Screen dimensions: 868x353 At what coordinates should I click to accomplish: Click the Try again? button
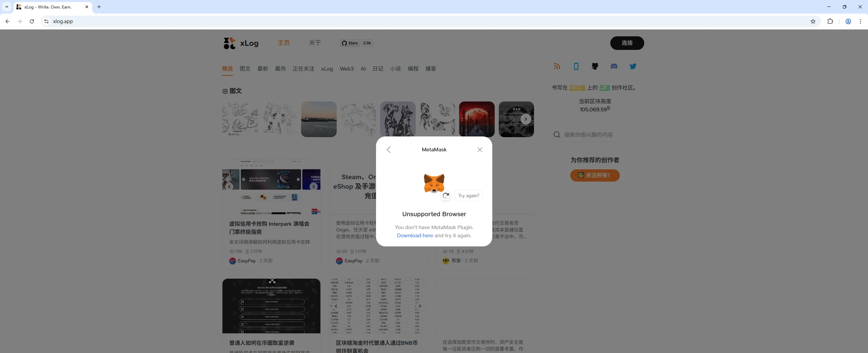pyautogui.click(x=469, y=196)
